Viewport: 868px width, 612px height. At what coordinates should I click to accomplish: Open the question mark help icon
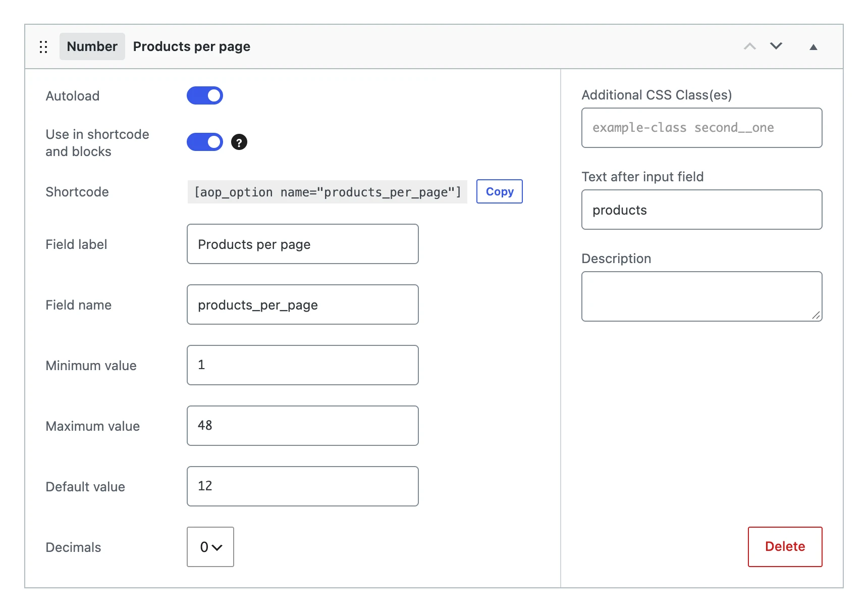coord(239,142)
